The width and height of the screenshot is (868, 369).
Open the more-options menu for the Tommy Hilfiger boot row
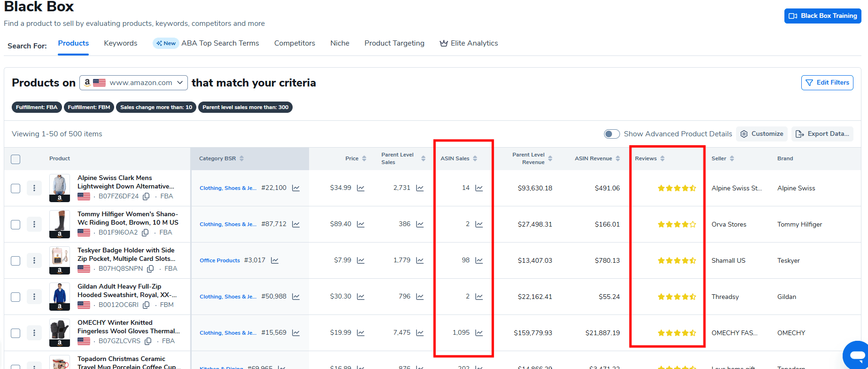click(x=34, y=224)
